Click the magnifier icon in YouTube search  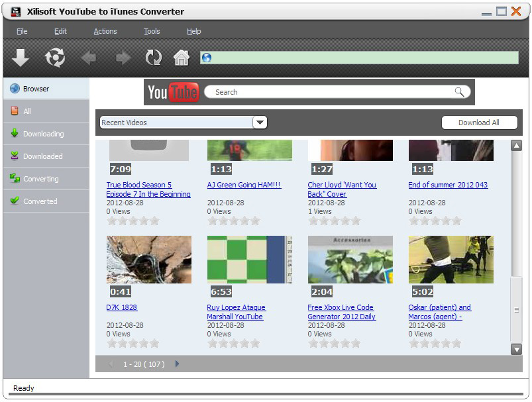point(459,92)
